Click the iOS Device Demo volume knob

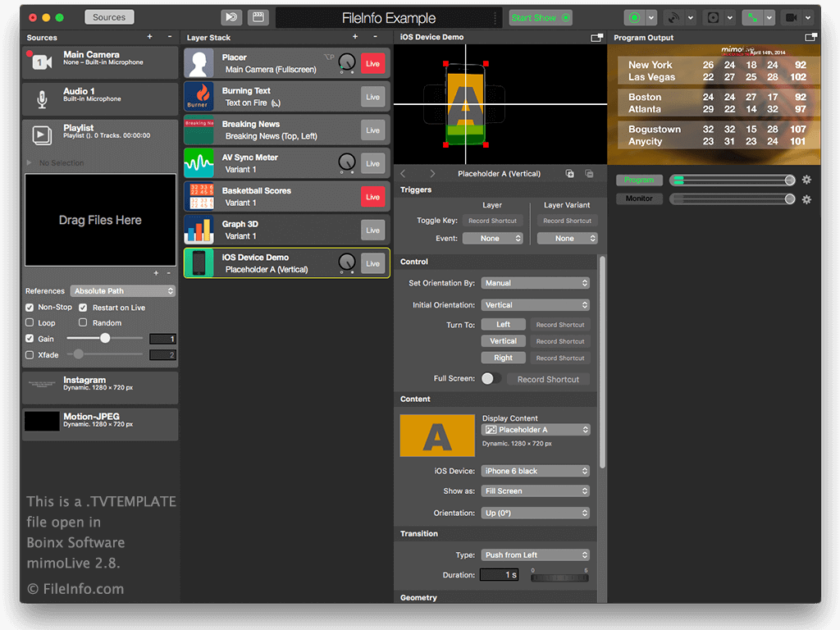pos(347,262)
